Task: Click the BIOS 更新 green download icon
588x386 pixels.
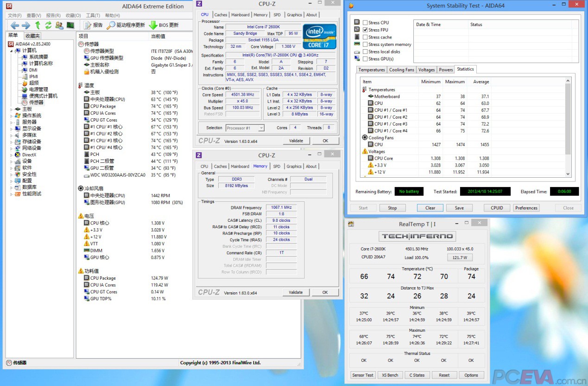Action: coord(153,25)
